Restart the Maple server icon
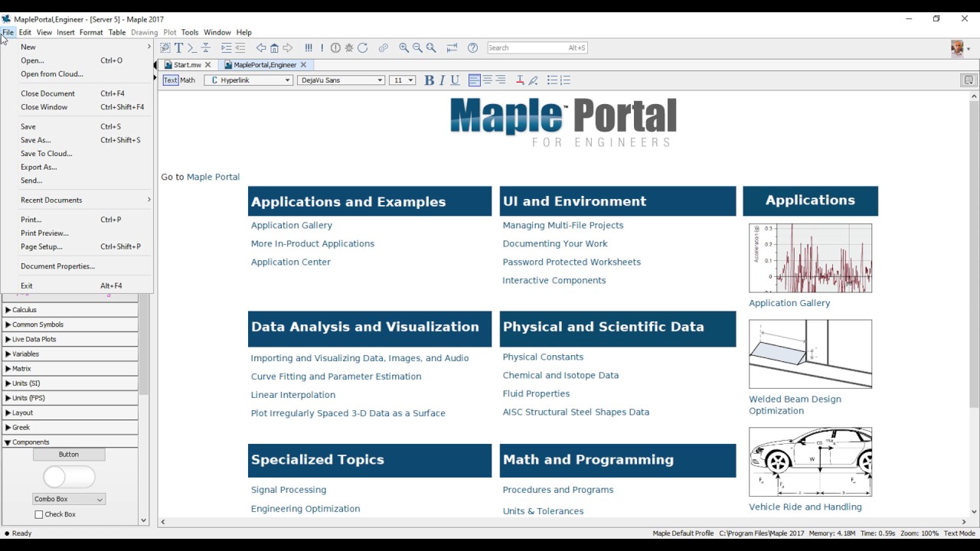This screenshot has height=551, width=980. (362, 47)
